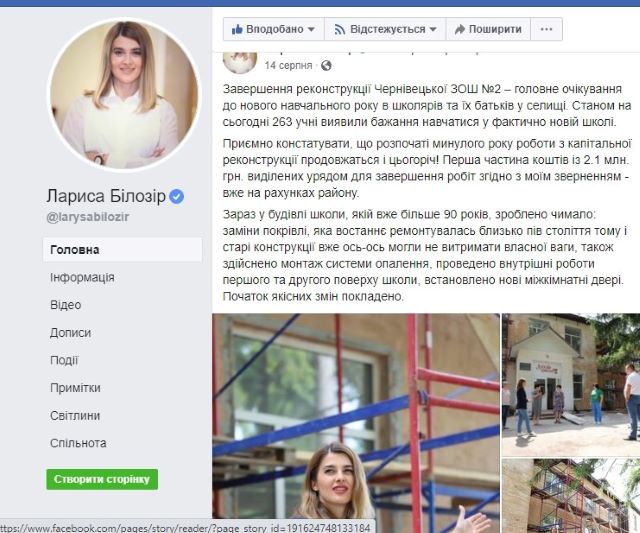Screen dimensions: 640x533
Task: Click the share arrow icon on Поширити
Action: pos(460,29)
